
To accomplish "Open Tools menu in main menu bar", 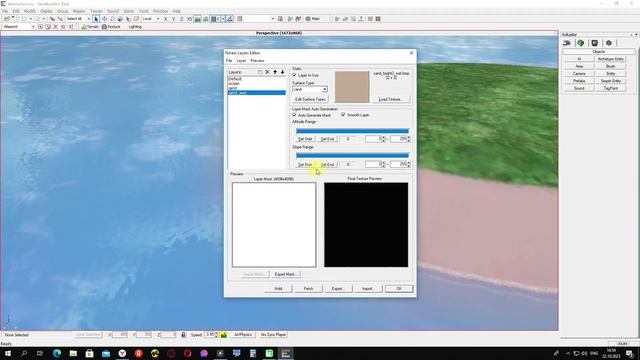I will [x=144, y=11].
